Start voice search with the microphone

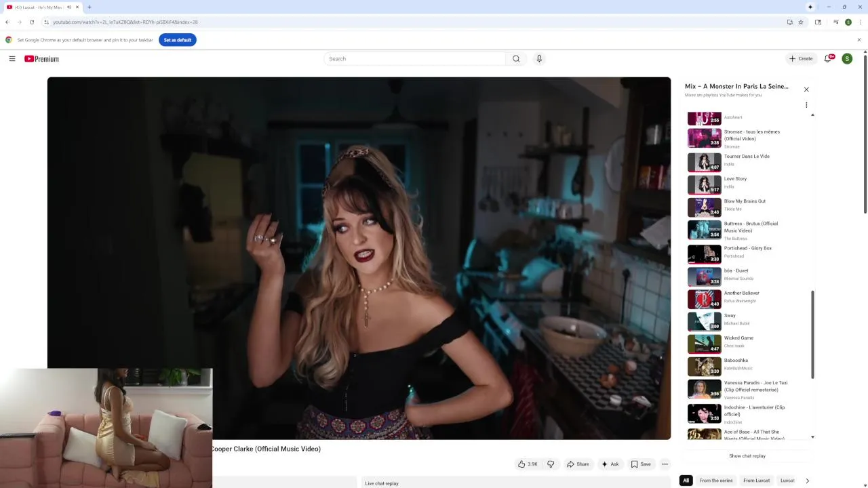(539, 59)
